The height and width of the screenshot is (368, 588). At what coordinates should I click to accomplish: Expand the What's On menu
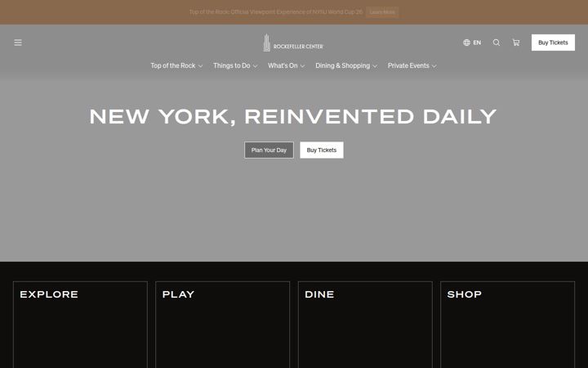[x=287, y=65]
